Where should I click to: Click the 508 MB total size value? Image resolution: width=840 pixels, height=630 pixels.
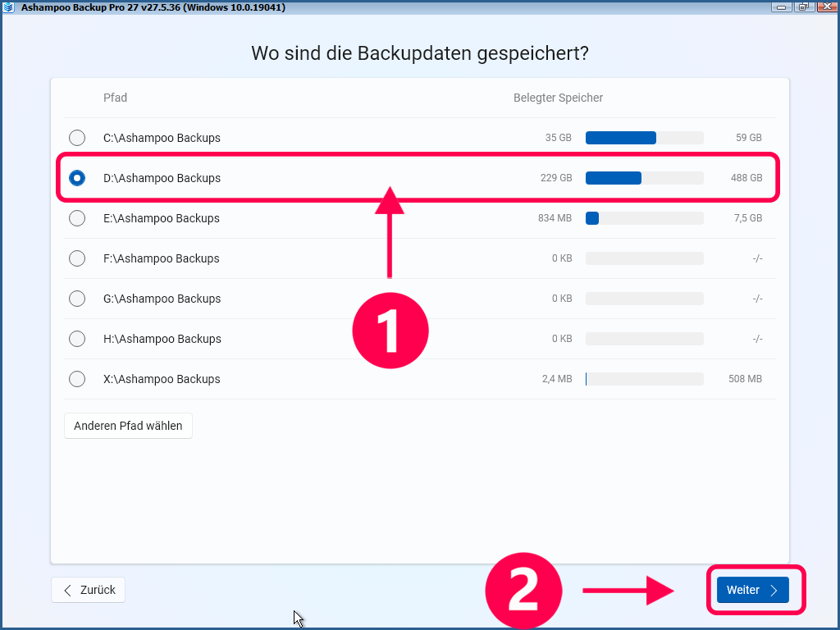tap(745, 379)
